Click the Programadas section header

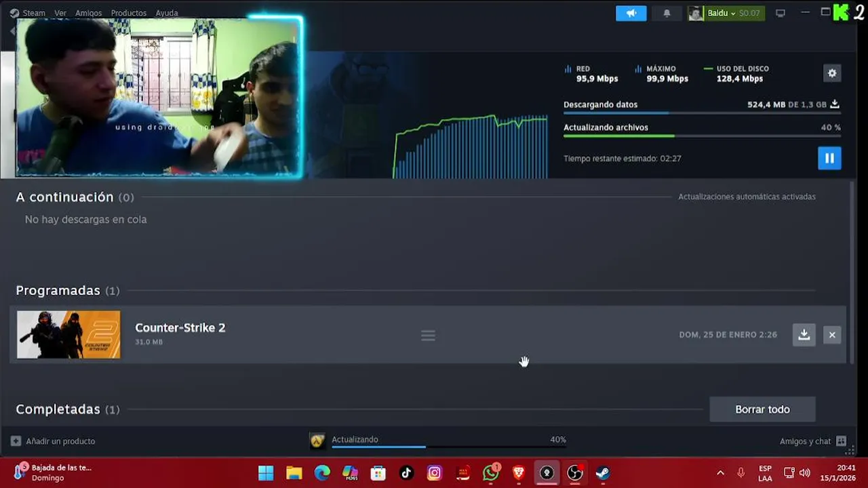pos(67,290)
